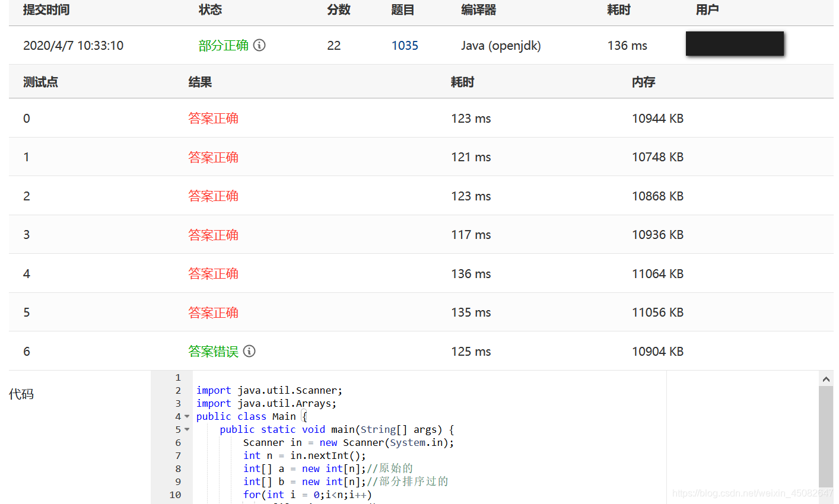Click 117 ms time for test point 3
Image resolution: width=839 pixels, height=504 pixels.
pos(471,235)
